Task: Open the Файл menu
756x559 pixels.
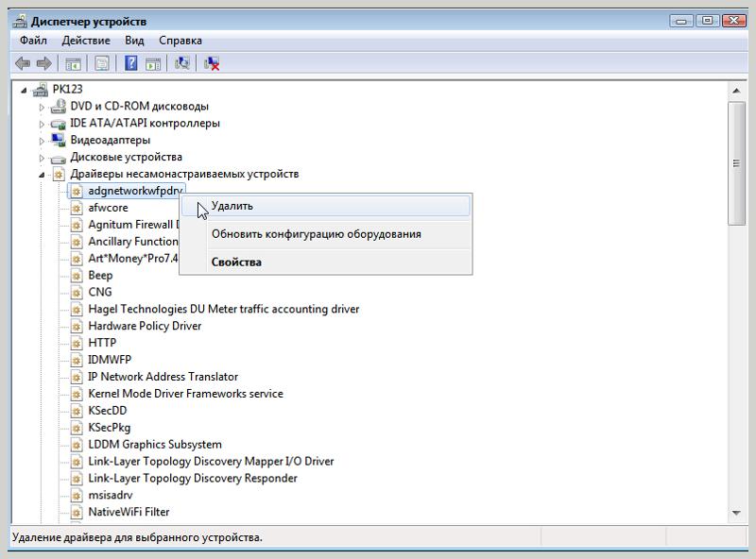Action: click(x=33, y=41)
